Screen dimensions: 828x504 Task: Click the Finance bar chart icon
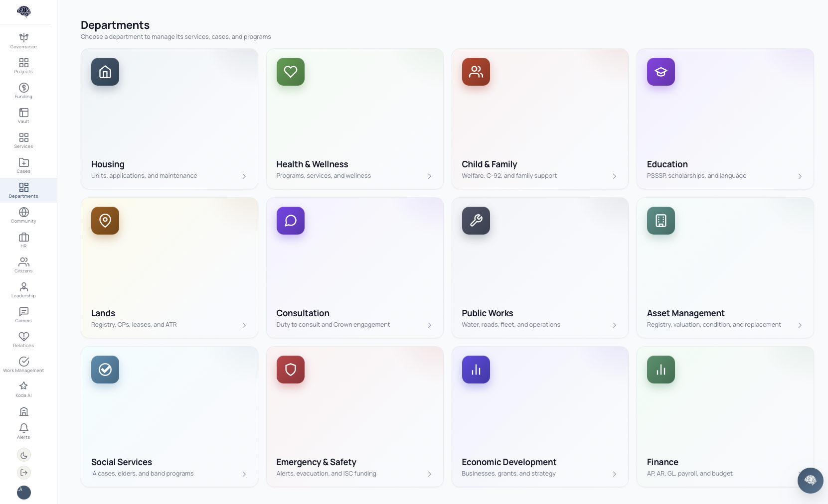(x=661, y=370)
